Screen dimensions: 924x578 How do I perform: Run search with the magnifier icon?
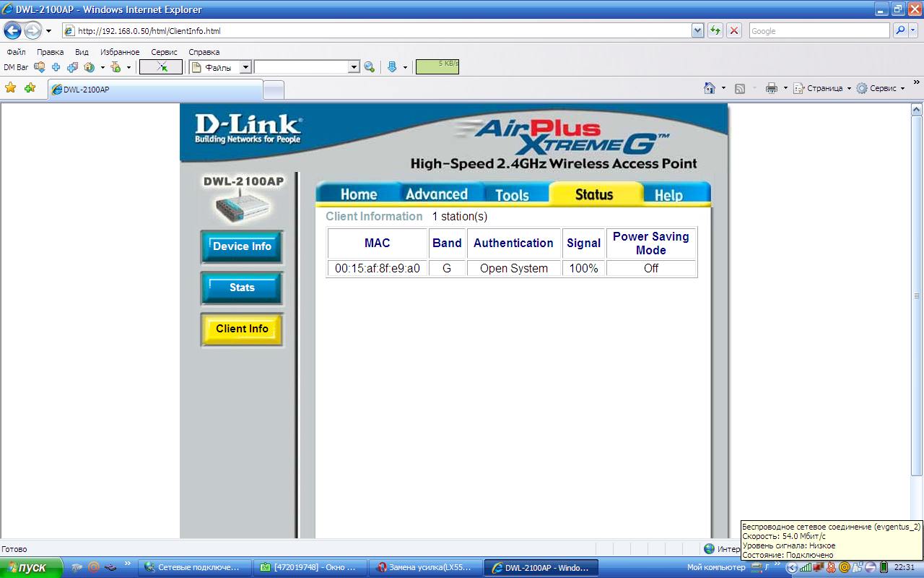click(x=899, y=31)
